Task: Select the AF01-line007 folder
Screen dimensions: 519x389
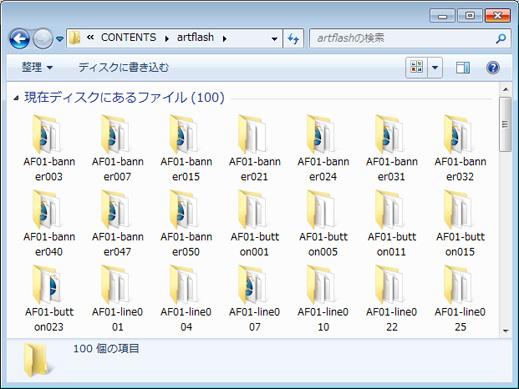Action: coord(254,299)
